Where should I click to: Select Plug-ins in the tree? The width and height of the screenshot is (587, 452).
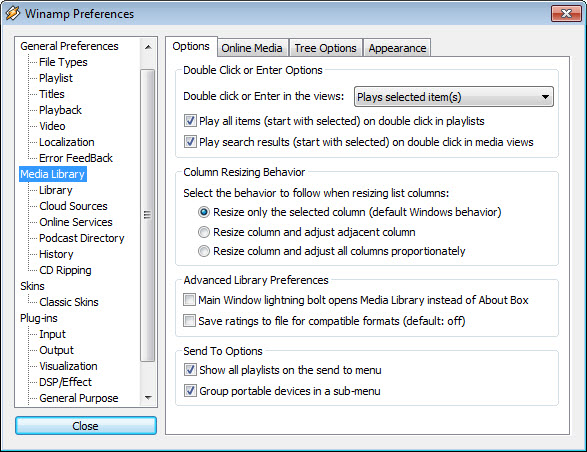[x=39, y=318]
